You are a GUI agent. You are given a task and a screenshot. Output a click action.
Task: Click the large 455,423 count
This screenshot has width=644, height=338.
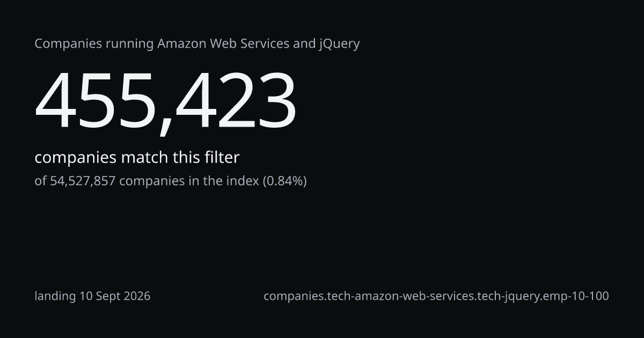tap(166, 102)
